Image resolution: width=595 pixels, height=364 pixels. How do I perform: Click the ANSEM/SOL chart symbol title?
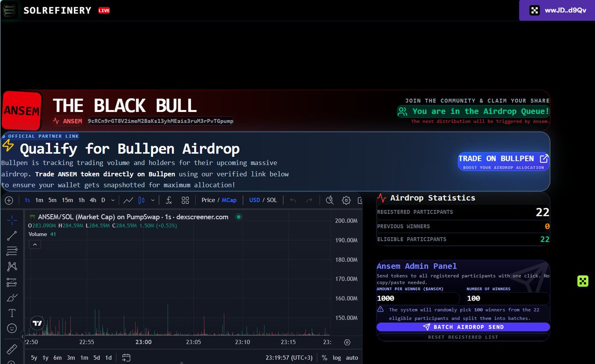coord(133,217)
